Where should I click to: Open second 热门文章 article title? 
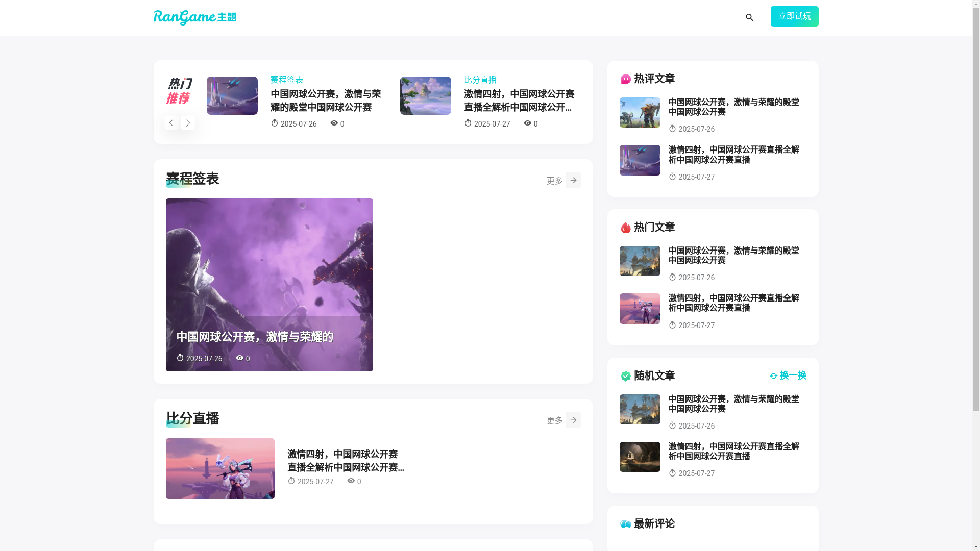tap(733, 303)
